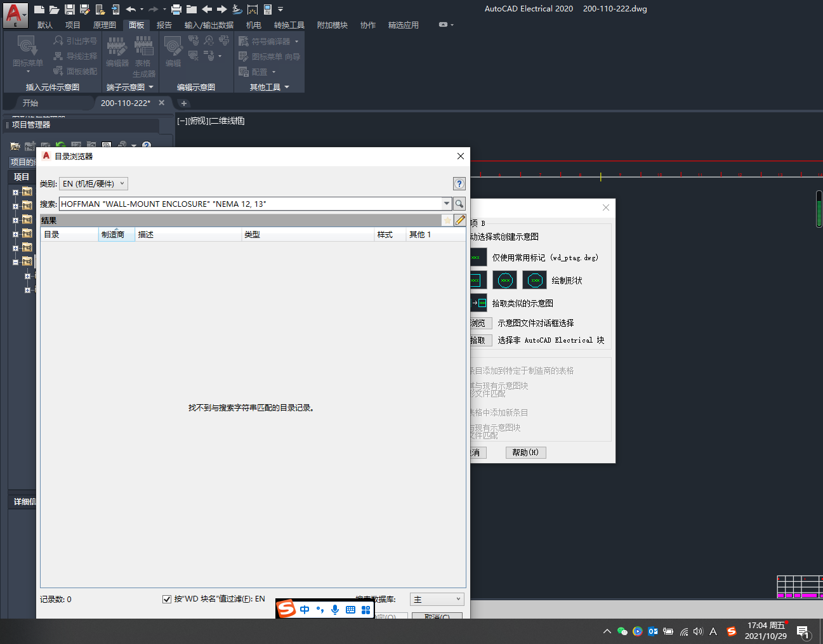Open the search database dropdown showing 主
This screenshot has height=644, width=823.
point(437,599)
